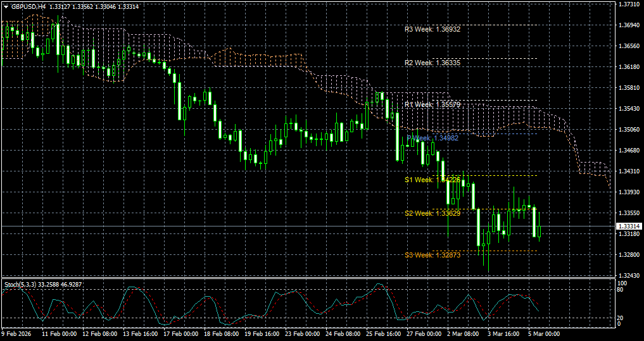Click price axis value 1.35810
This screenshot has height=341, width=644.
628,88
